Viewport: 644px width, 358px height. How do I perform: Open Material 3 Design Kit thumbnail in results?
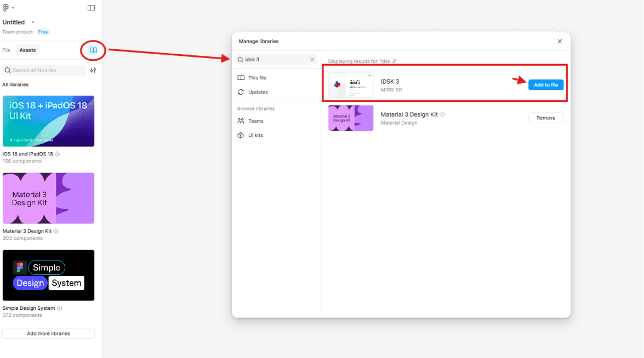coord(351,118)
